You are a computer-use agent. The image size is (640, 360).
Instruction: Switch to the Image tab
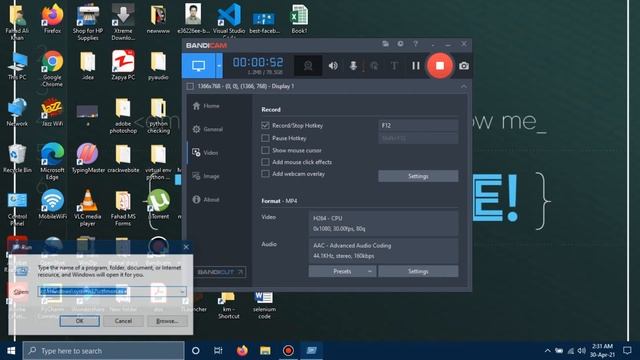(206, 176)
